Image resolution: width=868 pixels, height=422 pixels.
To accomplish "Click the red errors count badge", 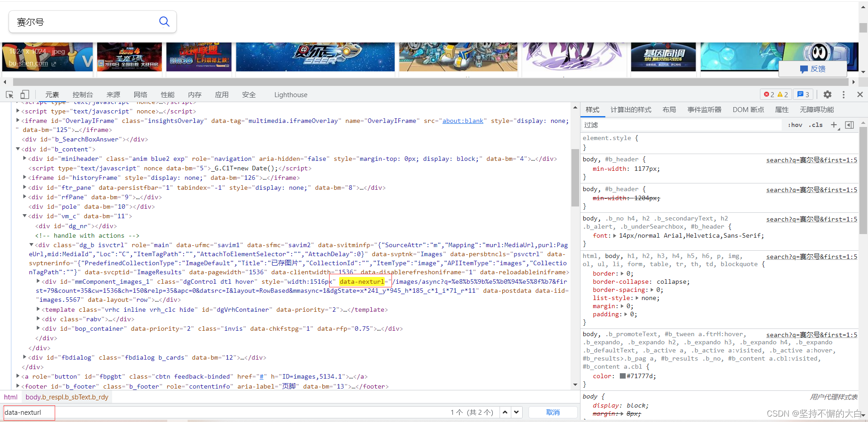I will click(x=769, y=94).
